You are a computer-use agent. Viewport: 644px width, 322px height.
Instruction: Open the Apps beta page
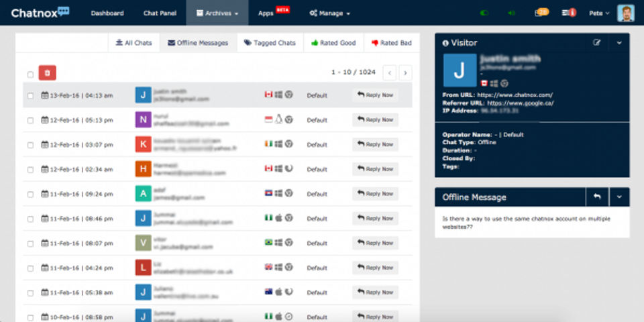click(274, 13)
